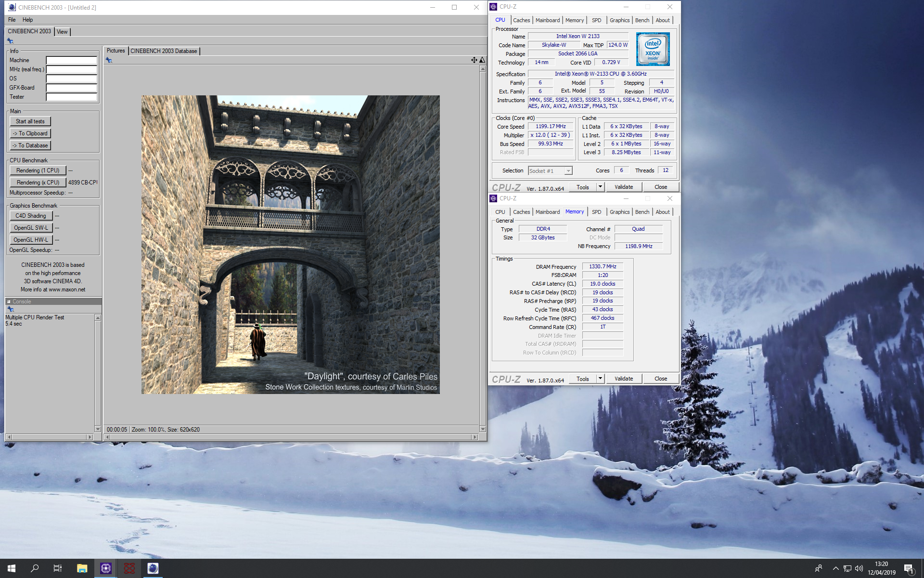This screenshot has width=924, height=578.
Task: Open Windows search from the taskbar
Action: pos(35,568)
